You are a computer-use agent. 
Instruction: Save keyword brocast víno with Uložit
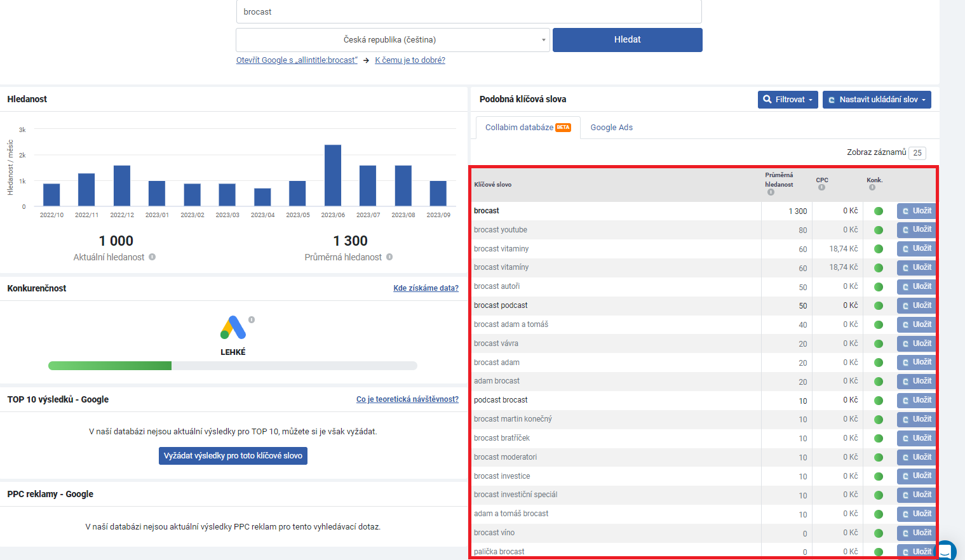point(917,533)
